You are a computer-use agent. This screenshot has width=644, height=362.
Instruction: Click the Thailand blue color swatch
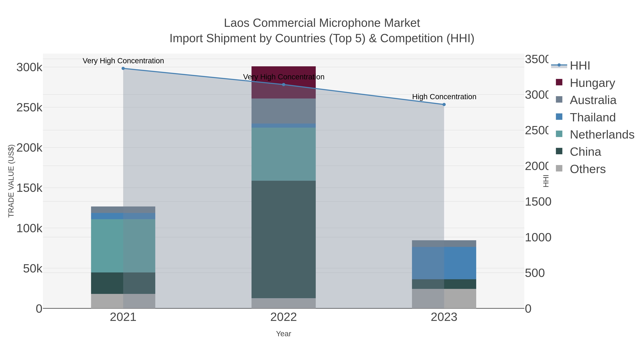click(559, 117)
